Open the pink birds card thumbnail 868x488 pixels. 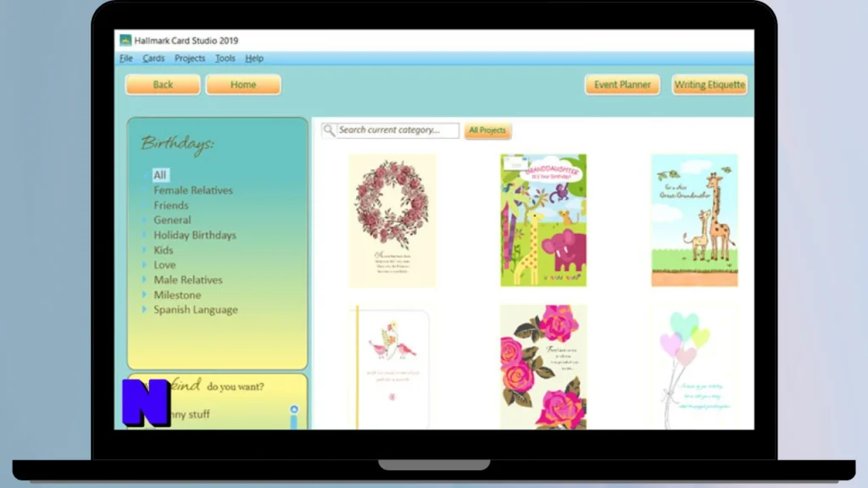pos(392,368)
